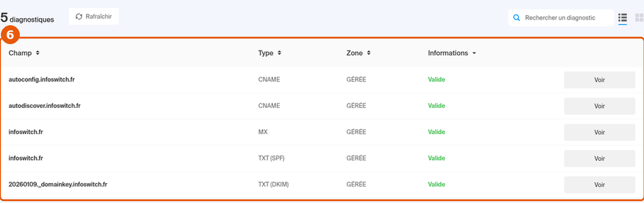Click Voir for TXT (SPF) record
The width and height of the screenshot is (644, 203).
[x=599, y=158]
